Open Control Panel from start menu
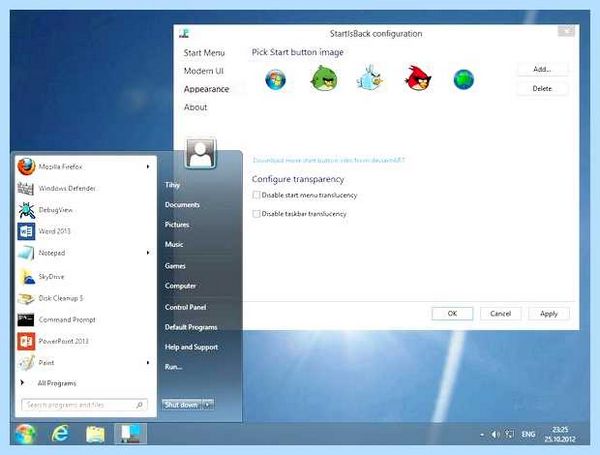Screen dimensions: 600x455 click(185, 307)
